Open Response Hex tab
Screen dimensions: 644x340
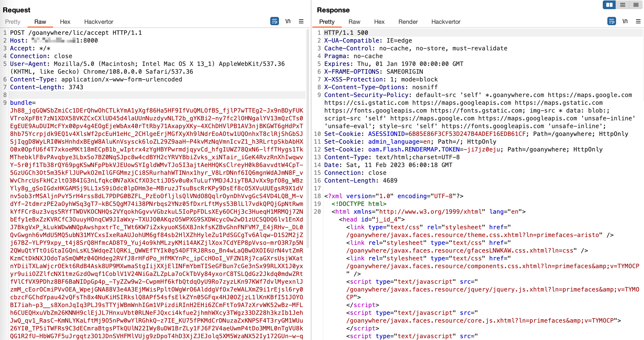(379, 22)
